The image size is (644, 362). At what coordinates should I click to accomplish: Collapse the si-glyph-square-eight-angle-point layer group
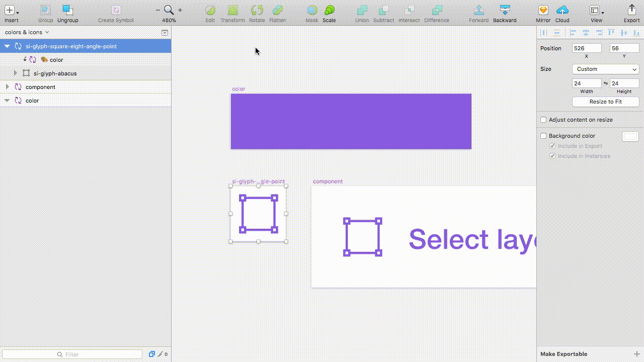pyautogui.click(x=7, y=46)
